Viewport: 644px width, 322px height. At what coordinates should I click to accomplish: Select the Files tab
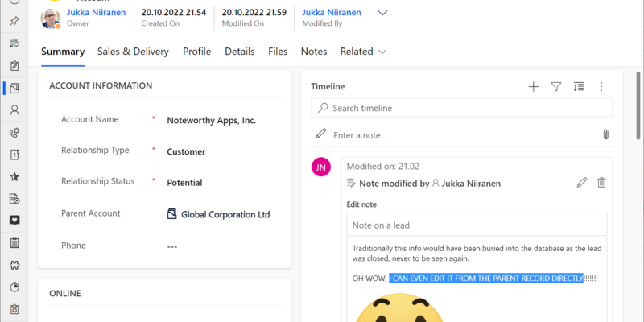pos(278,52)
